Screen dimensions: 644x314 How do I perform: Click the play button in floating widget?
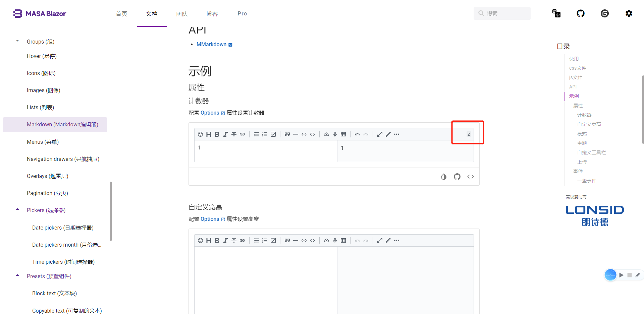pyautogui.click(x=621, y=275)
